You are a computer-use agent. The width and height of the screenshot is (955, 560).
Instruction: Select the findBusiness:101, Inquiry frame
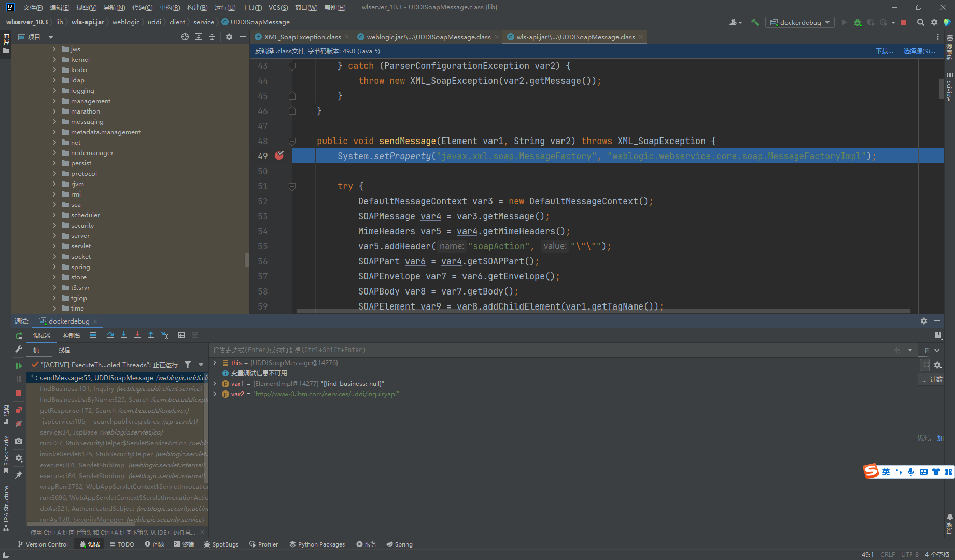(118, 388)
